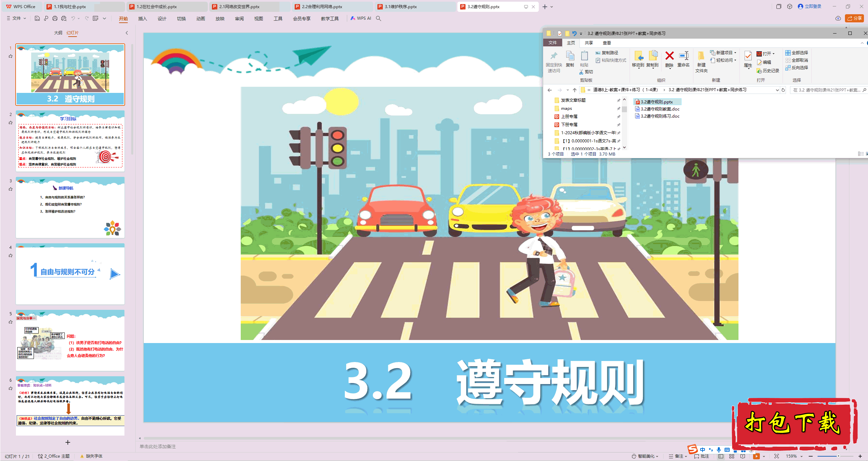Click Explorer Back navigation arrow
This screenshot has height=461, width=868.
tap(550, 90)
